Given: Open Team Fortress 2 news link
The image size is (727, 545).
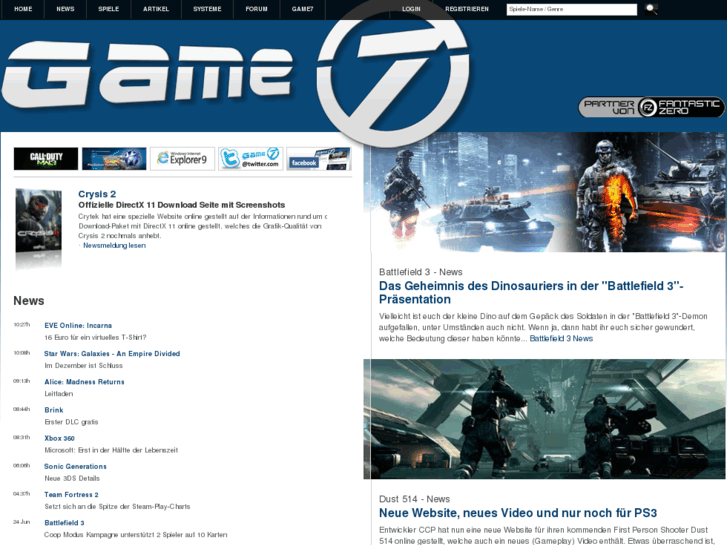Looking at the screenshot, I should pyautogui.click(x=71, y=495).
